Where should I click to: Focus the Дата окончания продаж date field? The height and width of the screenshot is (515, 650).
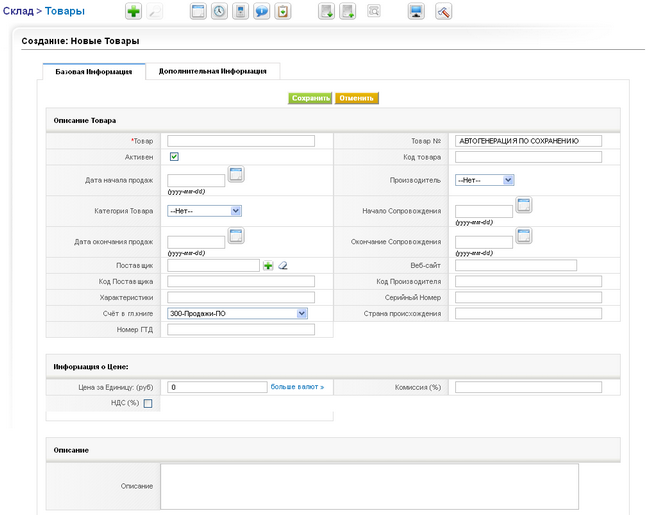click(x=196, y=242)
